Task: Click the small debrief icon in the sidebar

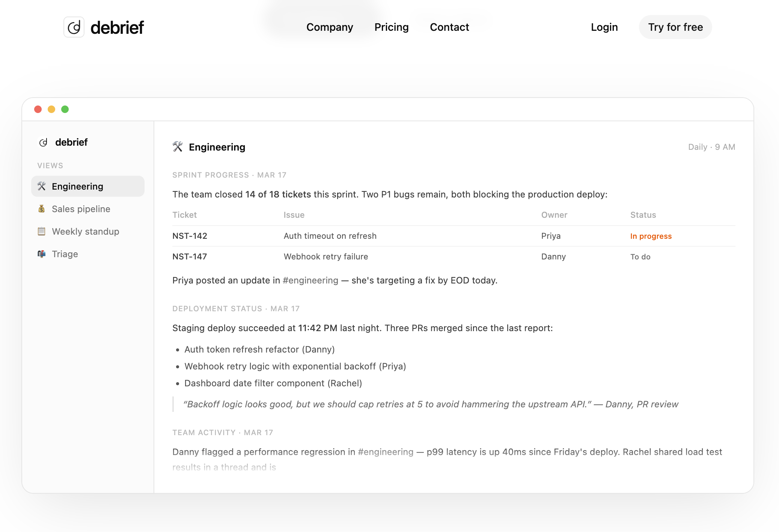Action: [44, 142]
